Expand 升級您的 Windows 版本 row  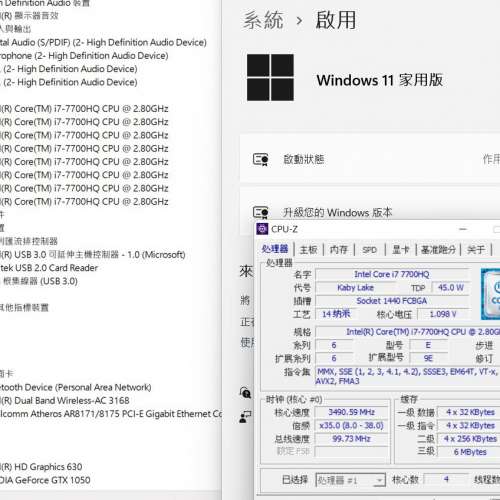pyautogui.click(x=370, y=212)
